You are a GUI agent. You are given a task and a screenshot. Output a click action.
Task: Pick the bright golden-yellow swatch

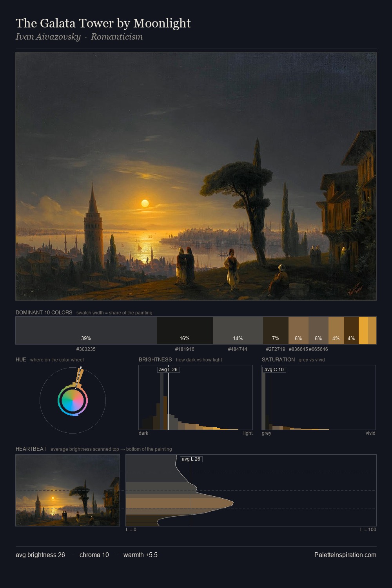[x=363, y=330]
